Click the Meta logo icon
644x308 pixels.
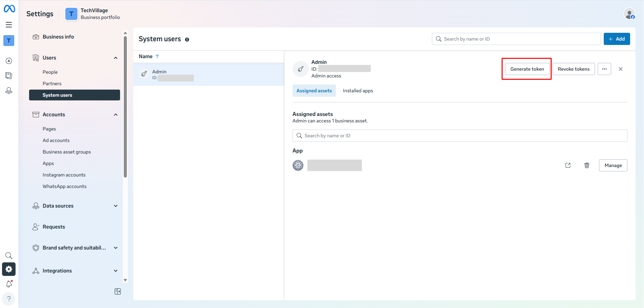click(x=9, y=9)
